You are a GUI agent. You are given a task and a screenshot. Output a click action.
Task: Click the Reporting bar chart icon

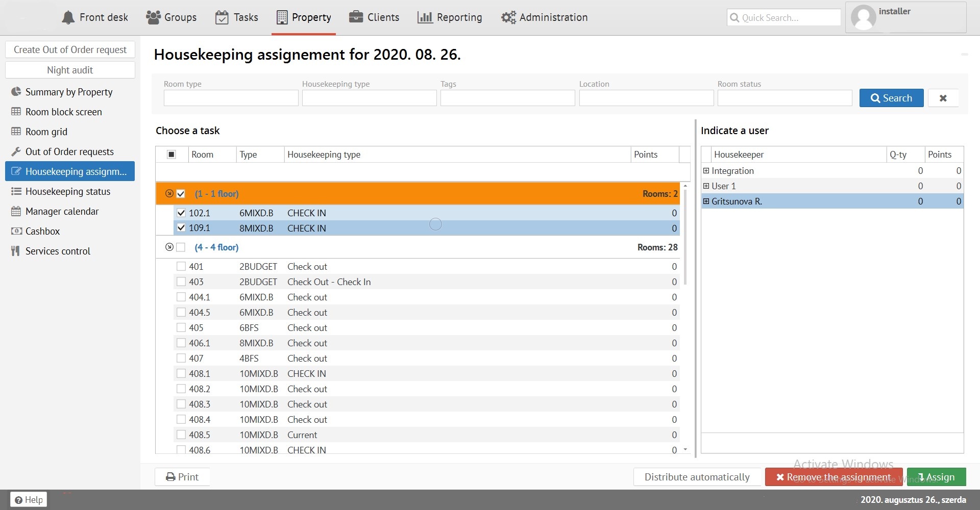[x=425, y=17]
